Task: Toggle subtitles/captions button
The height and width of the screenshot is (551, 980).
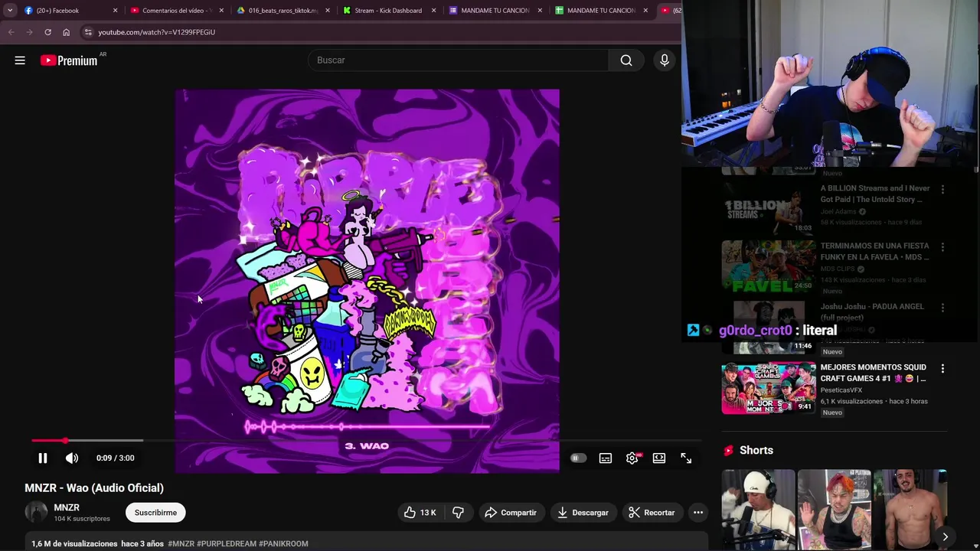Action: click(606, 458)
